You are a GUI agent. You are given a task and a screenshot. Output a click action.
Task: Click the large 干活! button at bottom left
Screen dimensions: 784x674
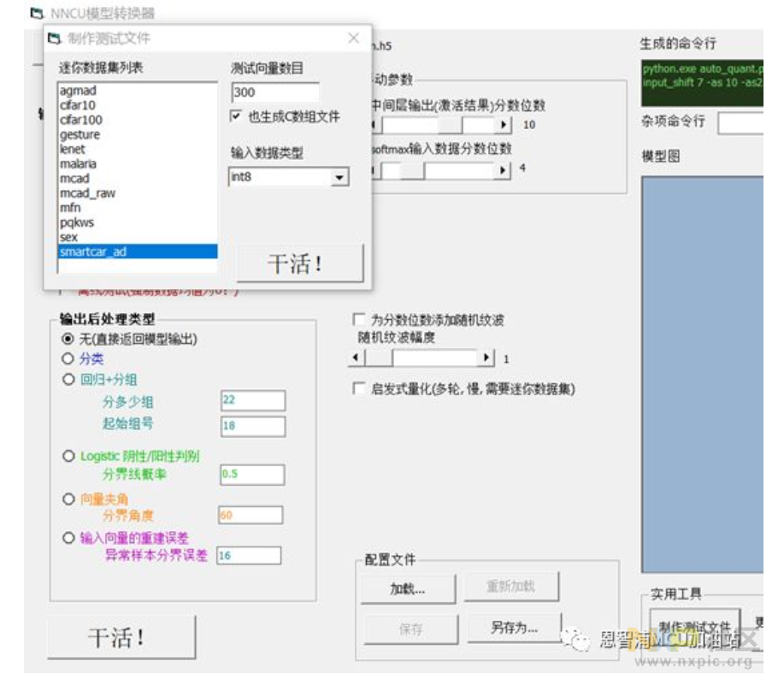(x=121, y=637)
